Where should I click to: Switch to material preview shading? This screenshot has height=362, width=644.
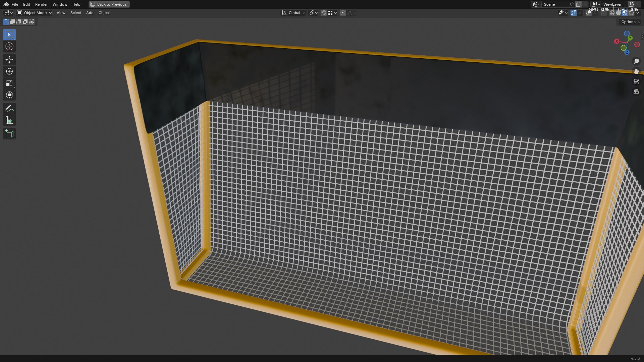click(625, 13)
